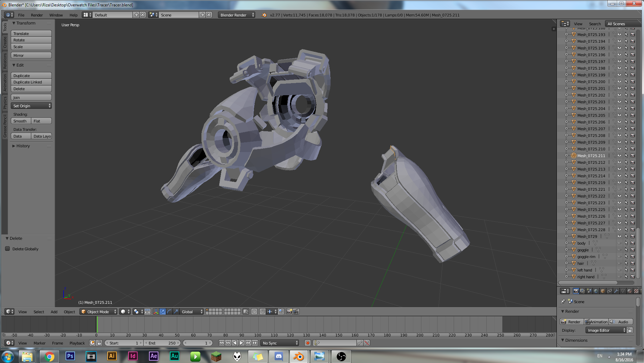Click the Animation render button
This screenshot has height=363, width=644.
tap(596, 322)
